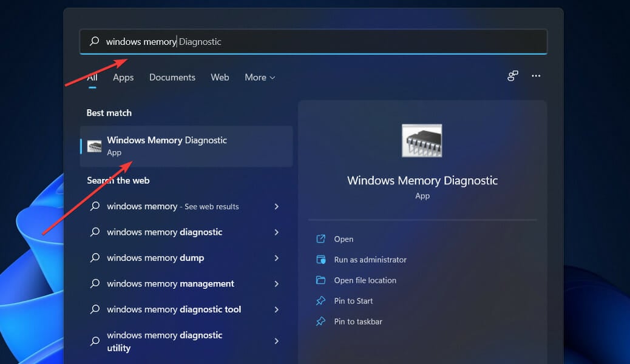Switch to the Documents filter tab
The height and width of the screenshot is (364, 630).
click(x=172, y=77)
